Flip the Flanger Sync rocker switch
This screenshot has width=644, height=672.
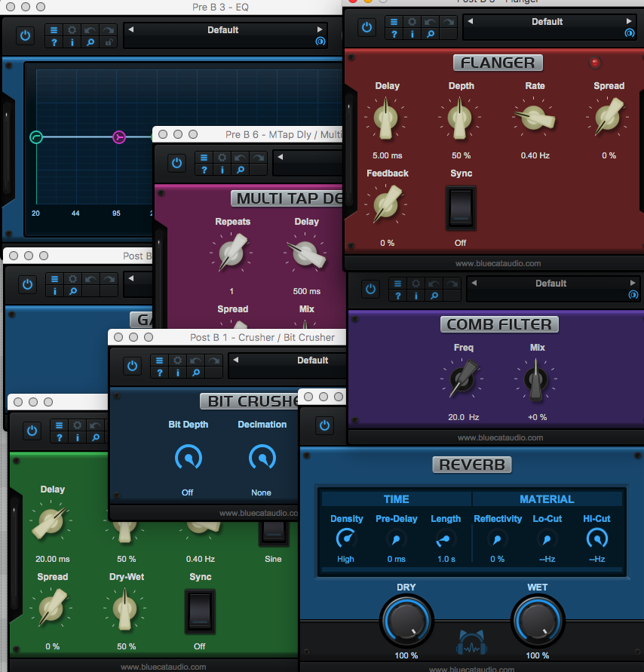[460, 208]
